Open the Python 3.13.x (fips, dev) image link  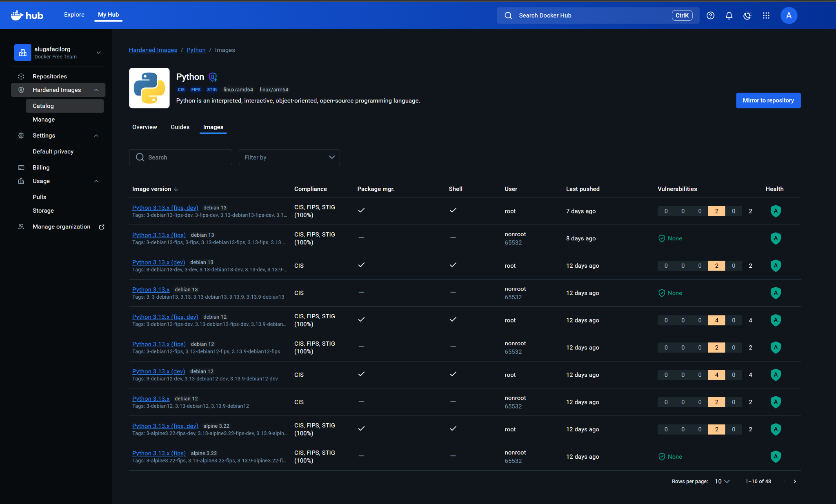(165, 208)
